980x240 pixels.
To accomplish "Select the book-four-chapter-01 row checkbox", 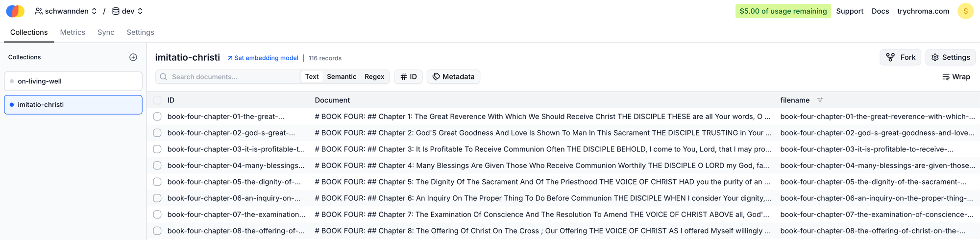I will coord(157,117).
